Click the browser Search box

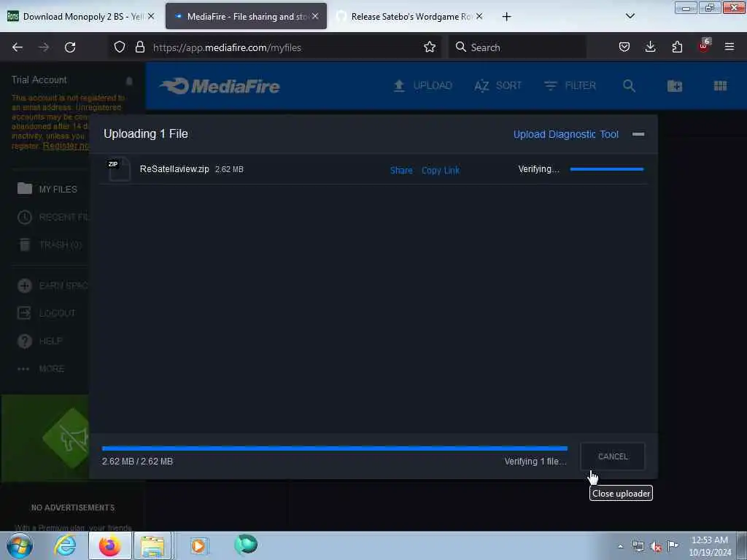tap(517, 47)
